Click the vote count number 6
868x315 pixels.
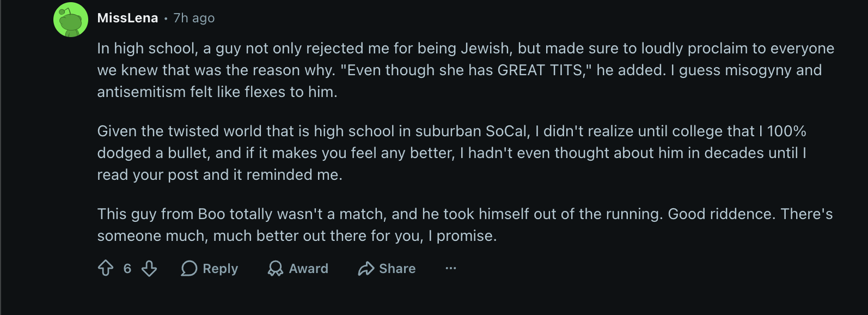(127, 268)
